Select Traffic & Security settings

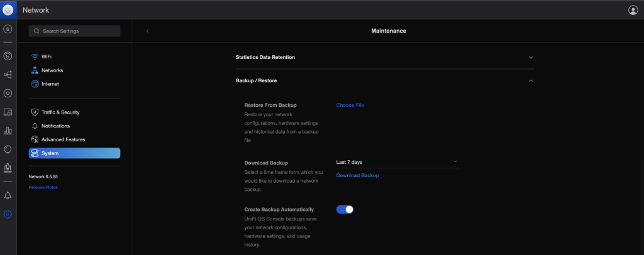[x=60, y=112]
